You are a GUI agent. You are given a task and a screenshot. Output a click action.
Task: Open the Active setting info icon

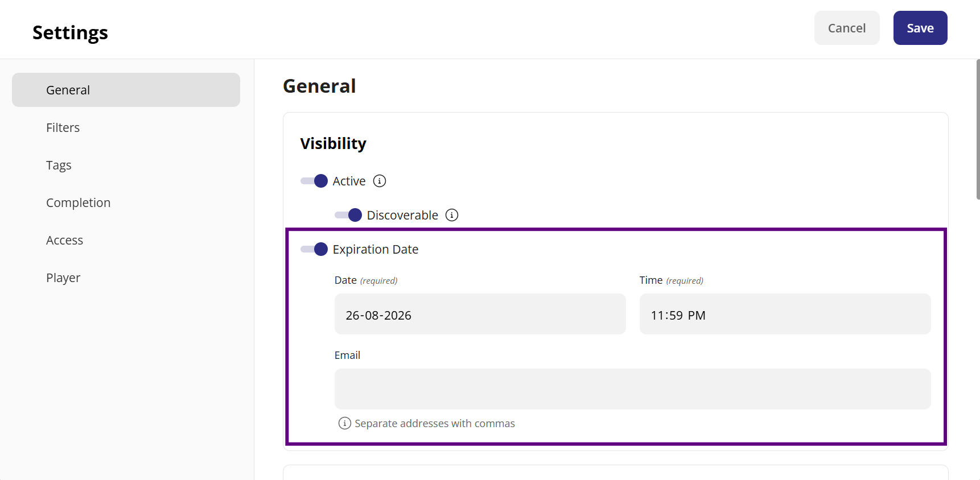click(x=380, y=181)
